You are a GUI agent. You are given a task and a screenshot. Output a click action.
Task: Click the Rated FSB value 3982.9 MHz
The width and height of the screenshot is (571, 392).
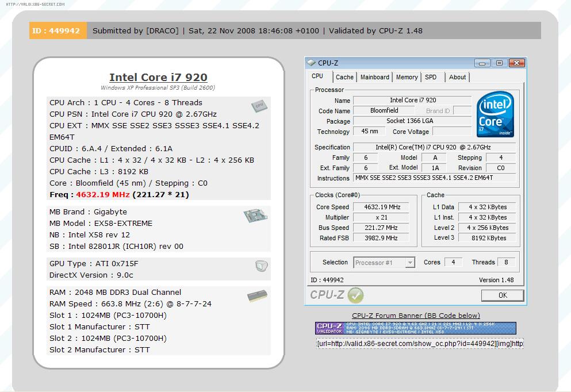[381, 238]
